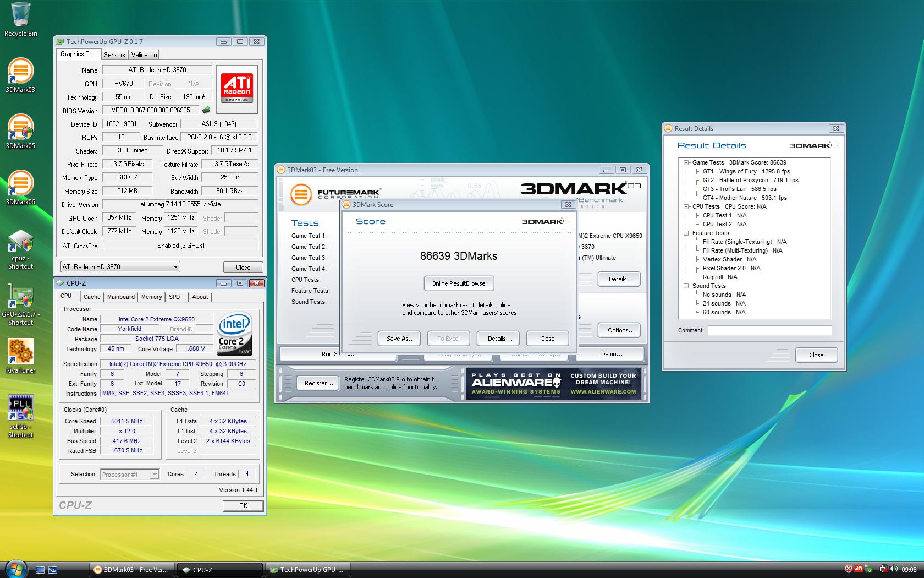This screenshot has width=924, height=578.
Task: Close the 3DMark Score dialog with Close button
Action: [x=547, y=339]
